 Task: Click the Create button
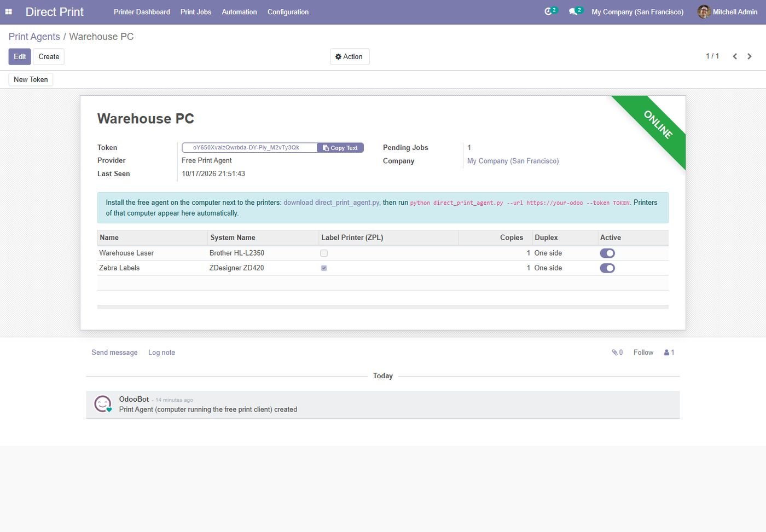click(x=49, y=57)
